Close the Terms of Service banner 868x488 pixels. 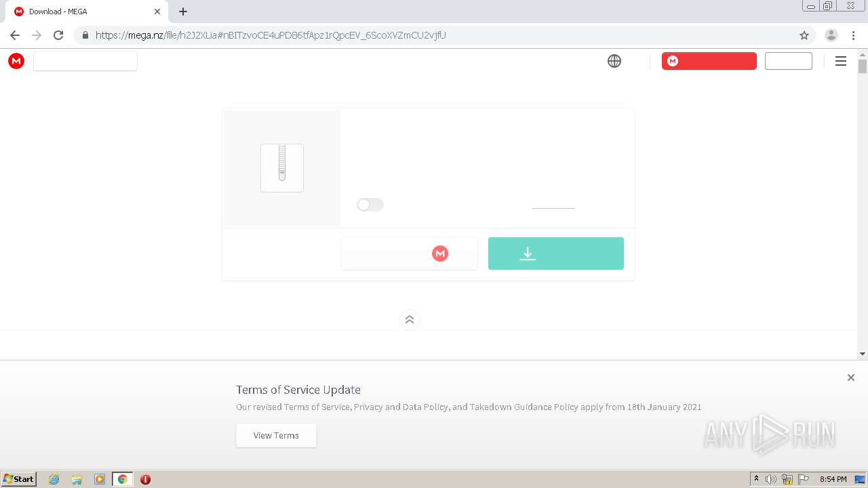(851, 378)
